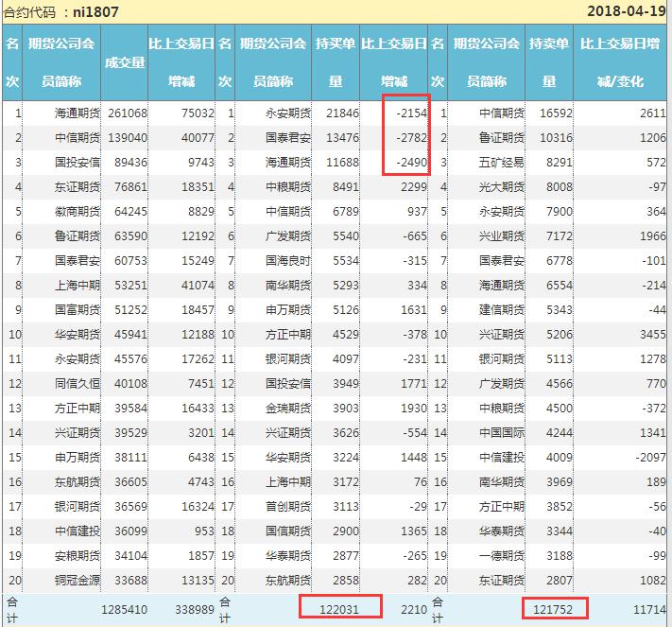672x627 pixels.
Task: Select the 一德期货 company name
Action: 502,556
